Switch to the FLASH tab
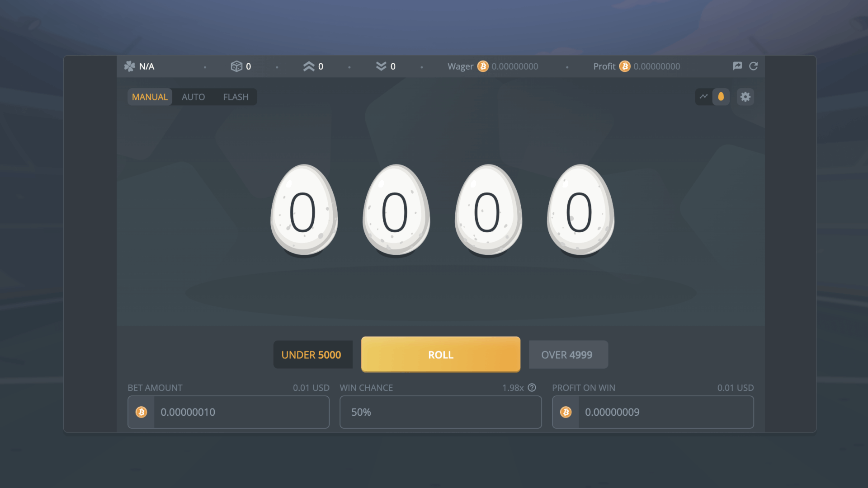Viewport: 868px width, 488px height. point(235,97)
